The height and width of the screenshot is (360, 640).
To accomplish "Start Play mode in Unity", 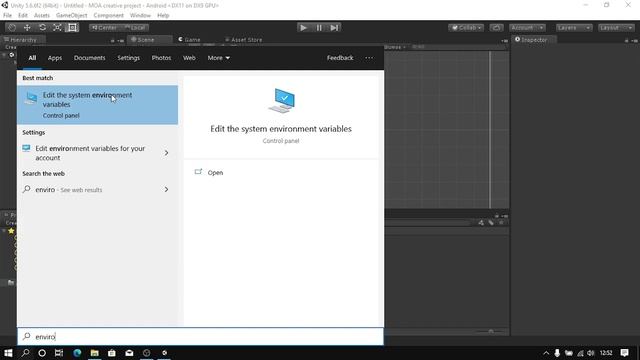I will tap(303, 27).
